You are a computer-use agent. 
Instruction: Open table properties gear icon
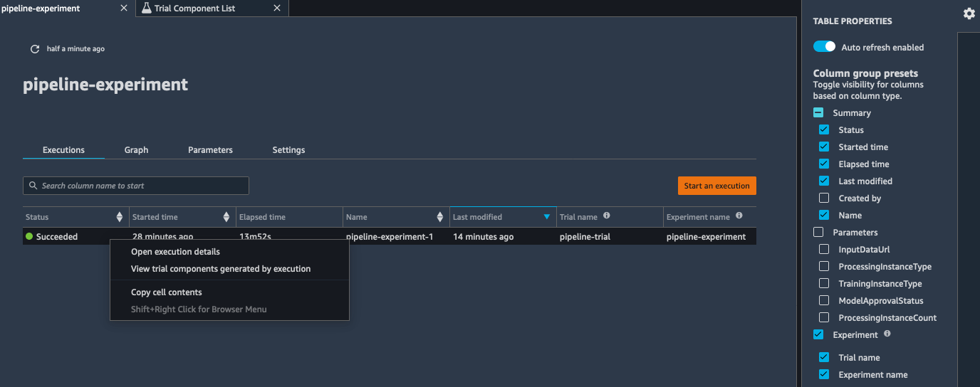(x=969, y=14)
